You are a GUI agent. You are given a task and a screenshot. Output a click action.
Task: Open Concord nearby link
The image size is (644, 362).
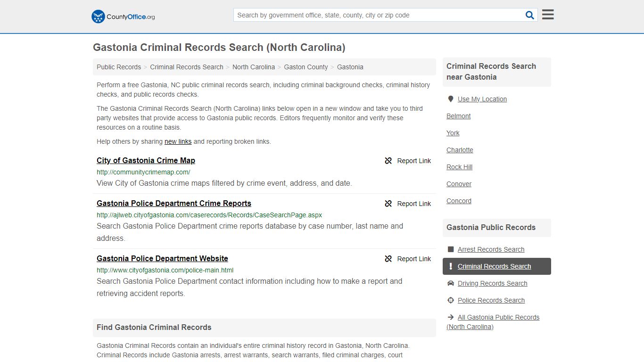click(459, 201)
